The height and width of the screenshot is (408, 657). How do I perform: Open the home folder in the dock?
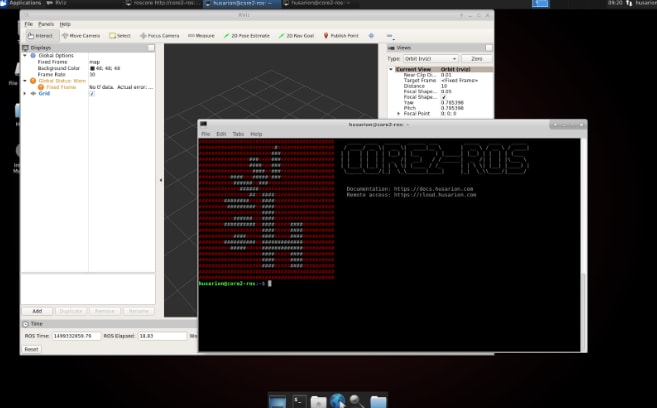(318, 402)
